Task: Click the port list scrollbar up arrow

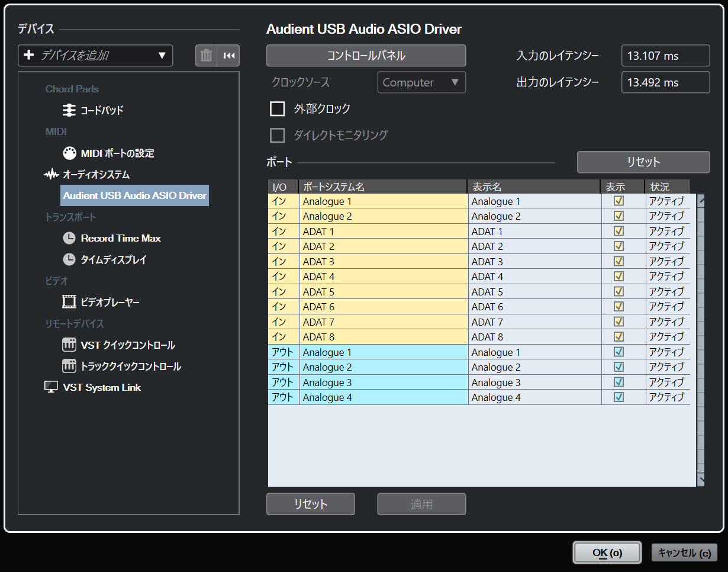Action: tap(701, 200)
